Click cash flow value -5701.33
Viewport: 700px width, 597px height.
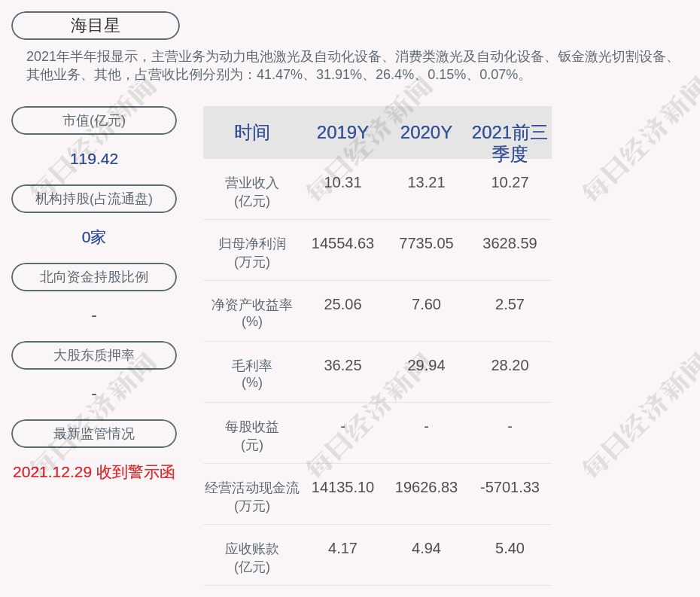pos(510,487)
